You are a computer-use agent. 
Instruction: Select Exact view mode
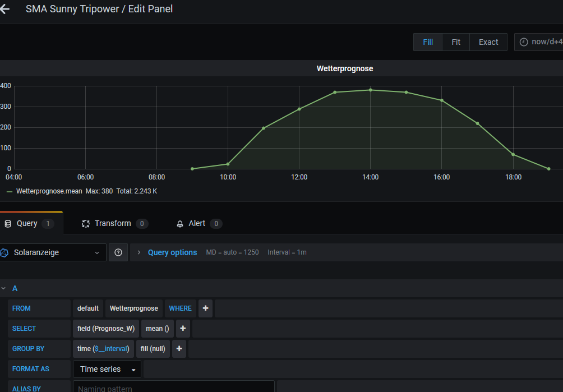(x=488, y=42)
